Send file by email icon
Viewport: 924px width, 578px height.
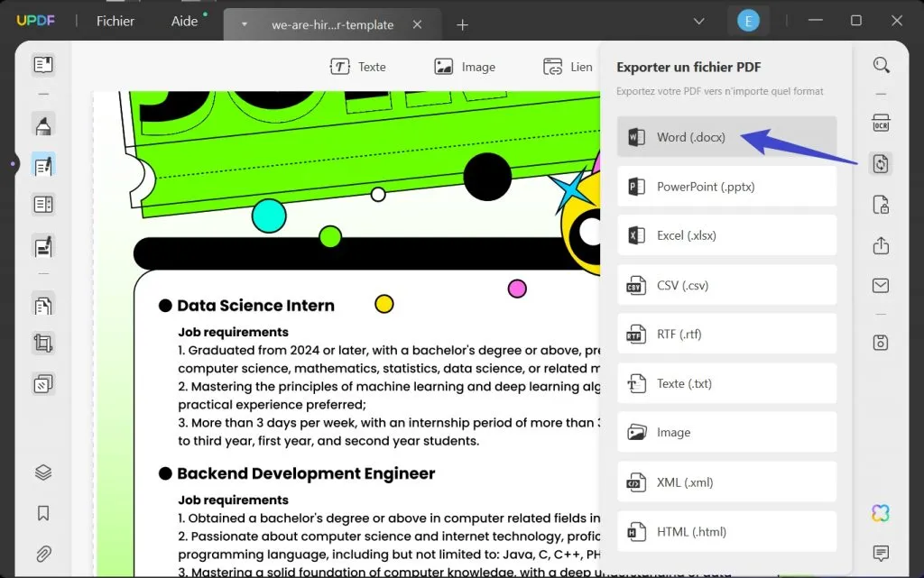pyautogui.click(x=881, y=286)
